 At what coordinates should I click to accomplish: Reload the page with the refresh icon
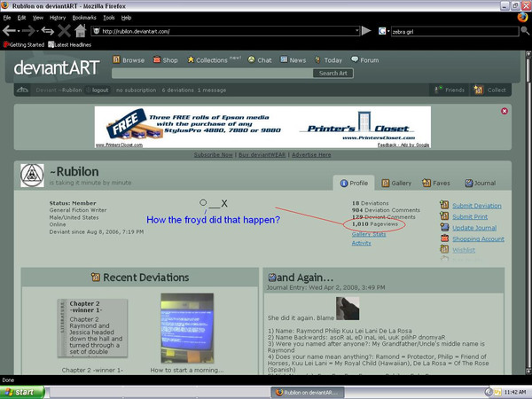coord(48,31)
